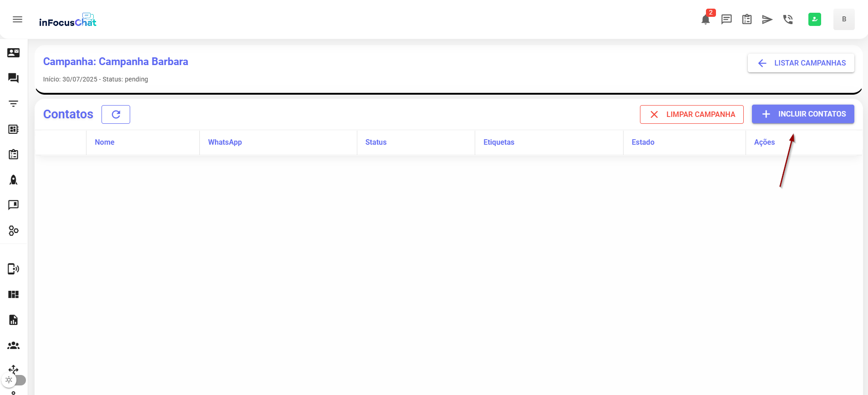The width and height of the screenshot is (868, 395).
Task: Click the Limpar Campanha button
Action: point(691,115)
